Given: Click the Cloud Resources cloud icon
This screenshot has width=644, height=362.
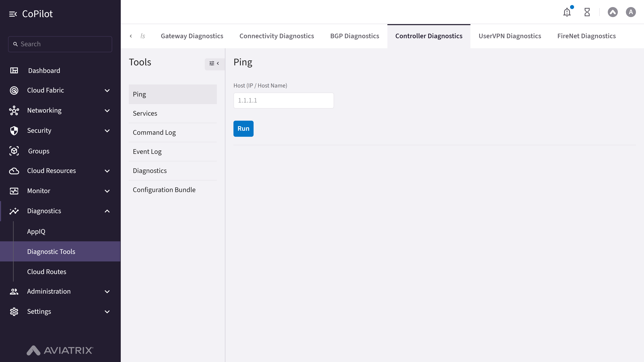Looking at the screenshot, I should [x=14, y=171].
